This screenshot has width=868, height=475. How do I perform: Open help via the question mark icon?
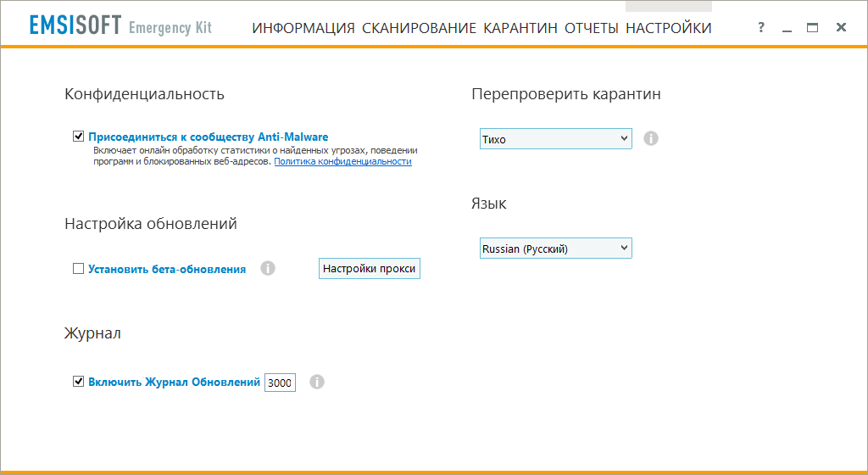(761, 27)
